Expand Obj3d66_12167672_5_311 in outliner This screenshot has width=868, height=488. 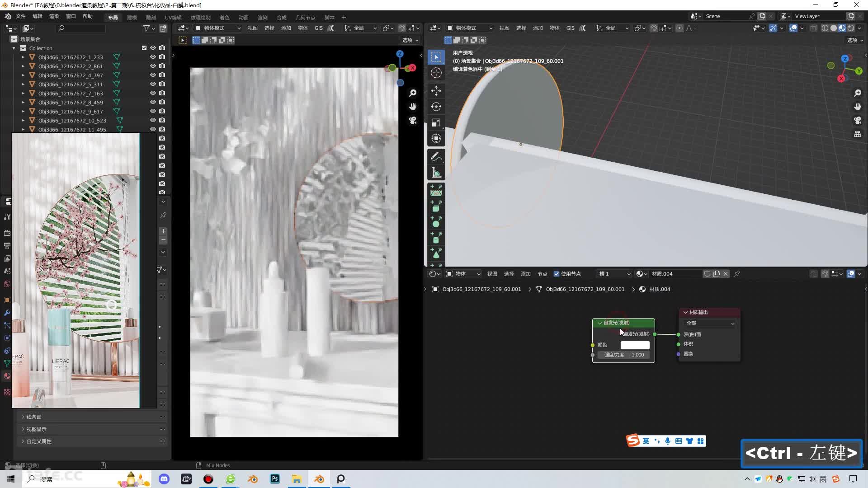(23, 84)
